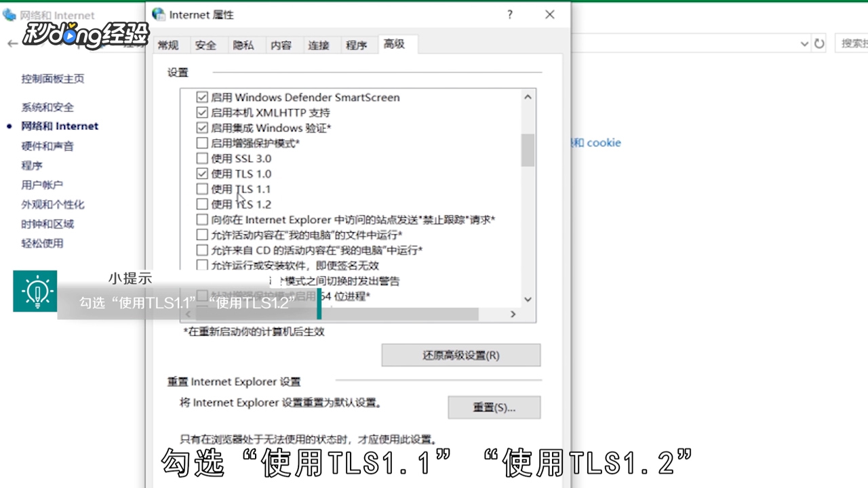Click the horizontal scroll right arrow in settings list
The image size is (868, 488).
tap(513, 314)
